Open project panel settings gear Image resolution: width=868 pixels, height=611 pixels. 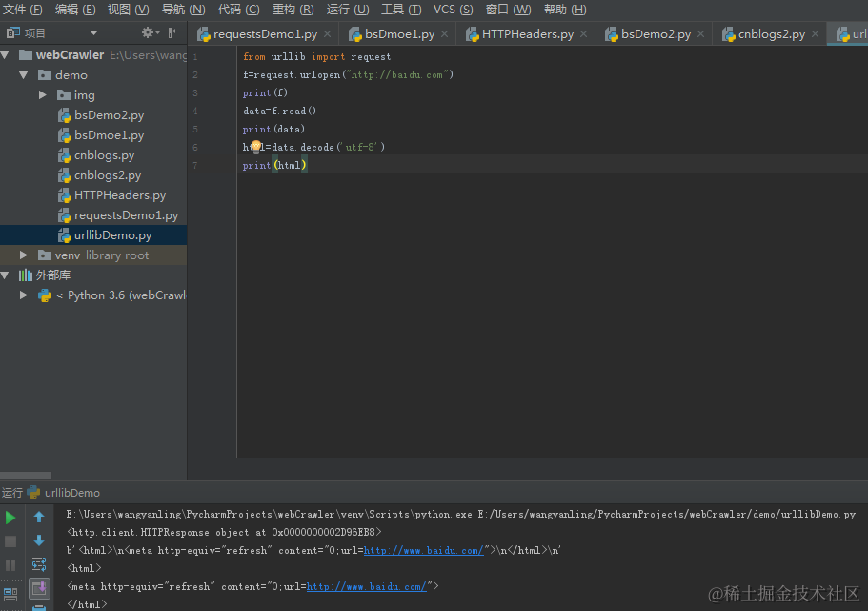(148, 32)
